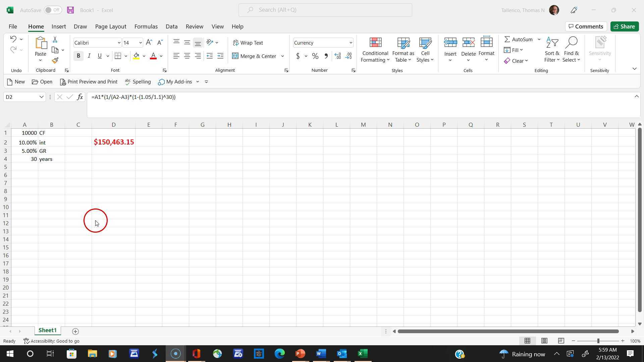Select the Sheet1 tab
The image size is (644, 362).
(47, 330)
